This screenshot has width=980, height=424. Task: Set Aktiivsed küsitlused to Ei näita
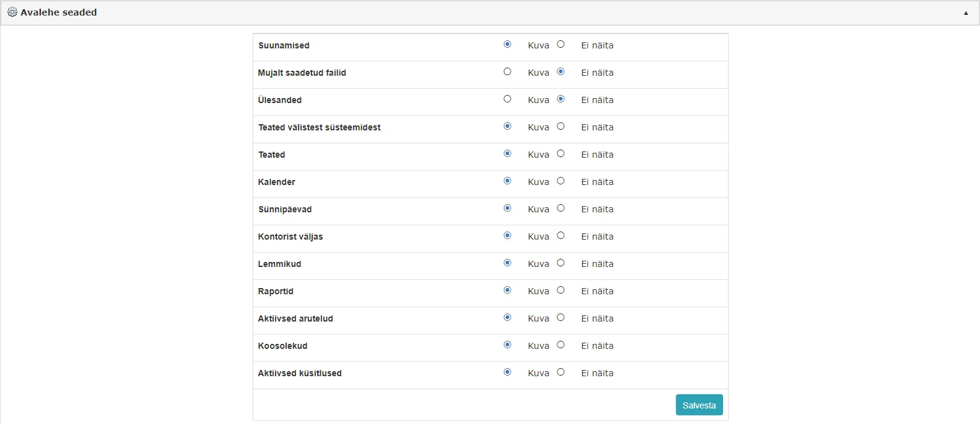pos(560,372)
